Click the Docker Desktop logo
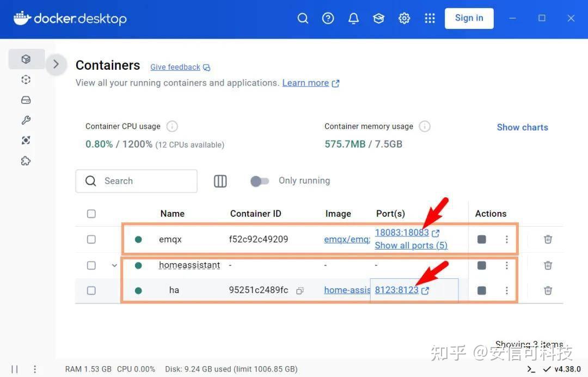Image resolution: width=588 pixels, height=377 pixels. point(70,19)
